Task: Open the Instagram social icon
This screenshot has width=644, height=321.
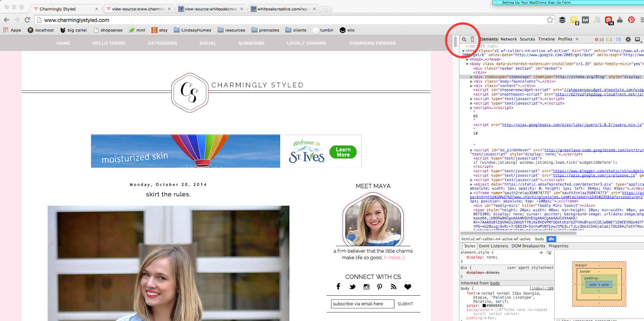Action: click(x=366, y=287)
